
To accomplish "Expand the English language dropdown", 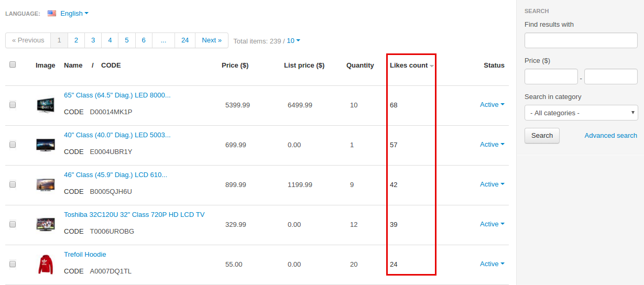I will tap(74, 14).
